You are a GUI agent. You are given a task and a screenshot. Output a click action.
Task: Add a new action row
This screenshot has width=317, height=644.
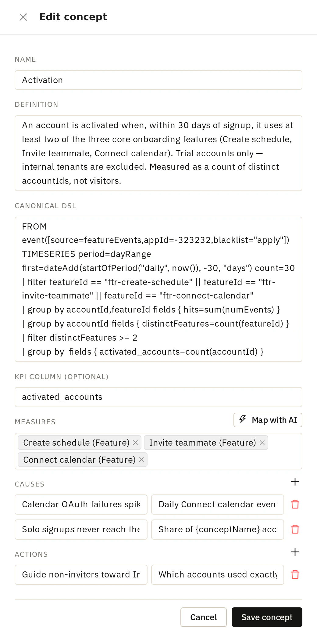pyautogui.click(x=295, y=552)
